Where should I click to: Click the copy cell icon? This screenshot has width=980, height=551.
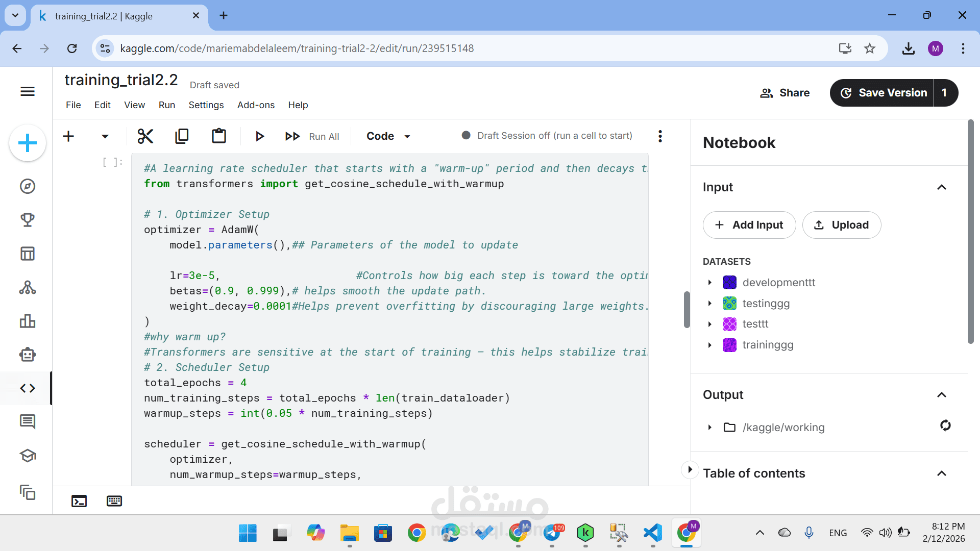point(182,136)
